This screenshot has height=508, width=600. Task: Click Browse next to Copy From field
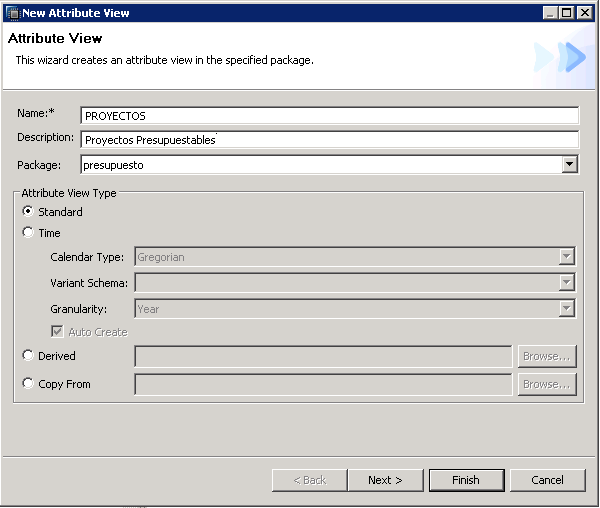547,384
